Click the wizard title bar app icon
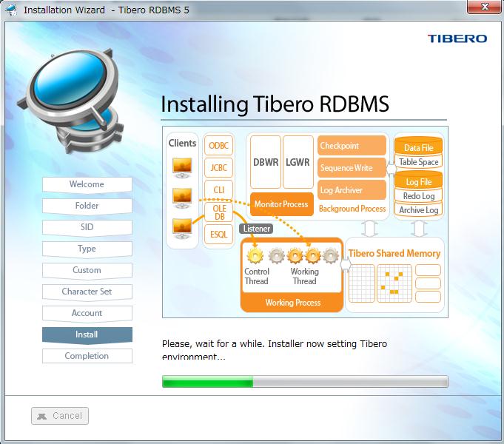The width and height of the screenshot is (504, 444). (12, 10)
